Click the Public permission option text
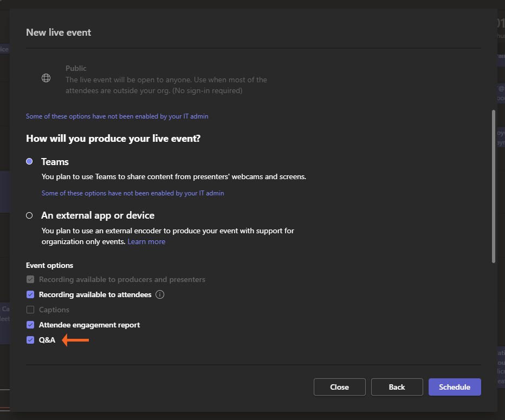 76,69
